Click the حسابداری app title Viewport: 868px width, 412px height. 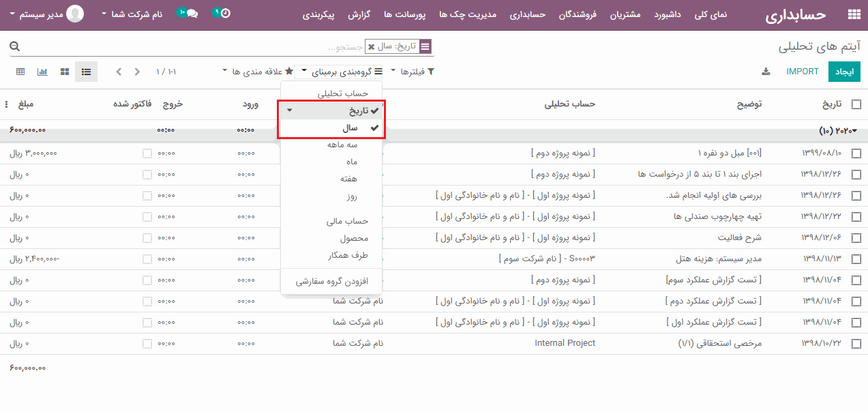pyautogui.click(x=795, y=14)
